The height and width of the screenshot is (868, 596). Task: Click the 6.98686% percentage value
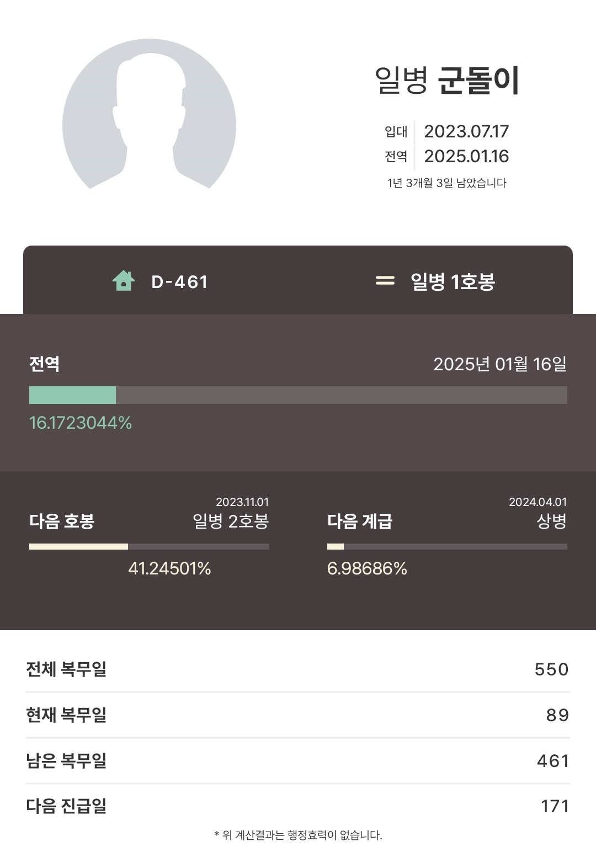367,568
